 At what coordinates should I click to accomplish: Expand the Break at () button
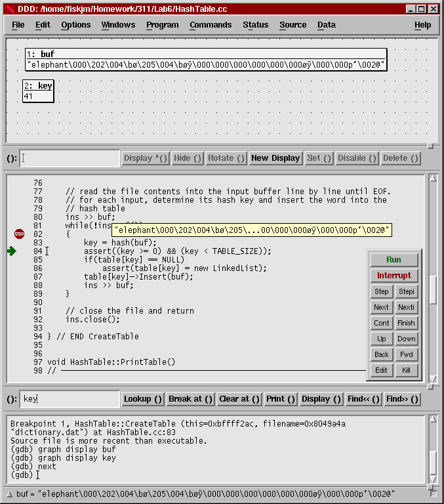190,399
